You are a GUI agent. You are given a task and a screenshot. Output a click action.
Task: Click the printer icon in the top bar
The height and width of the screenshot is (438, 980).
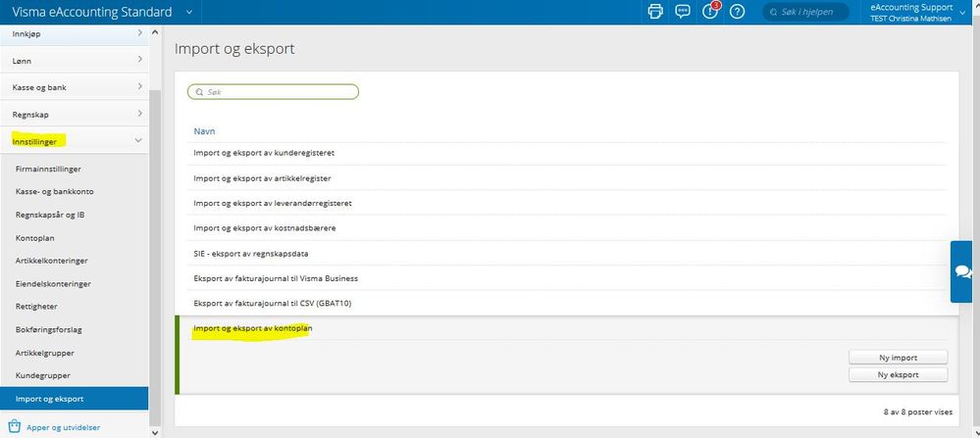[655, 11]
